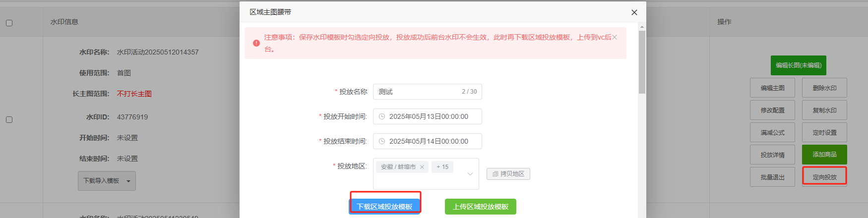Click the copy icon on 拷贝地区
Screen dimensions: 868x218
tap(495, 174)
